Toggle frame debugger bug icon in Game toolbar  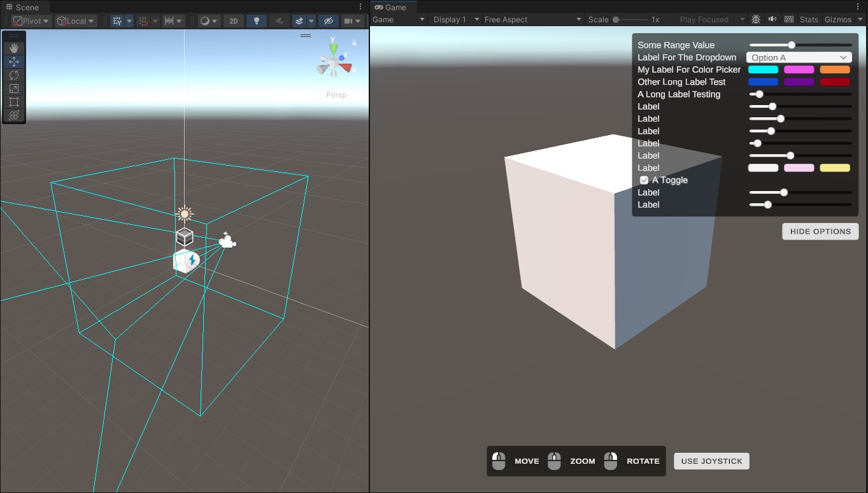click(x=756, y=19)
